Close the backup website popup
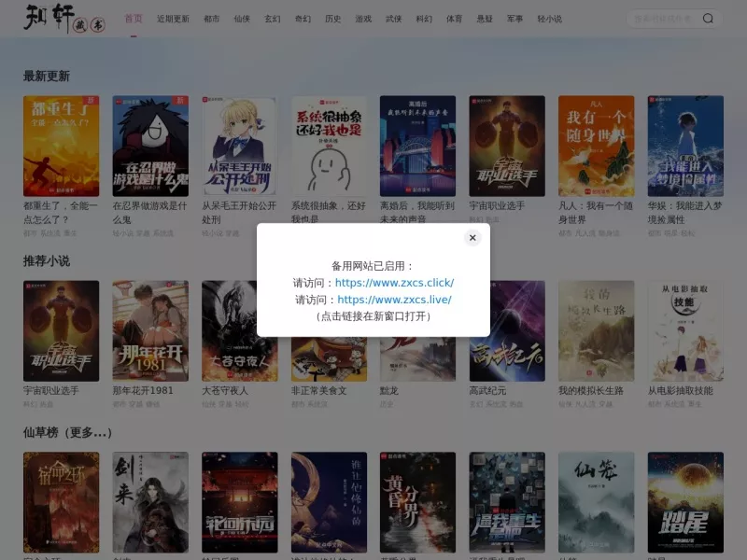The image size is (747, 560). point(472,238)
